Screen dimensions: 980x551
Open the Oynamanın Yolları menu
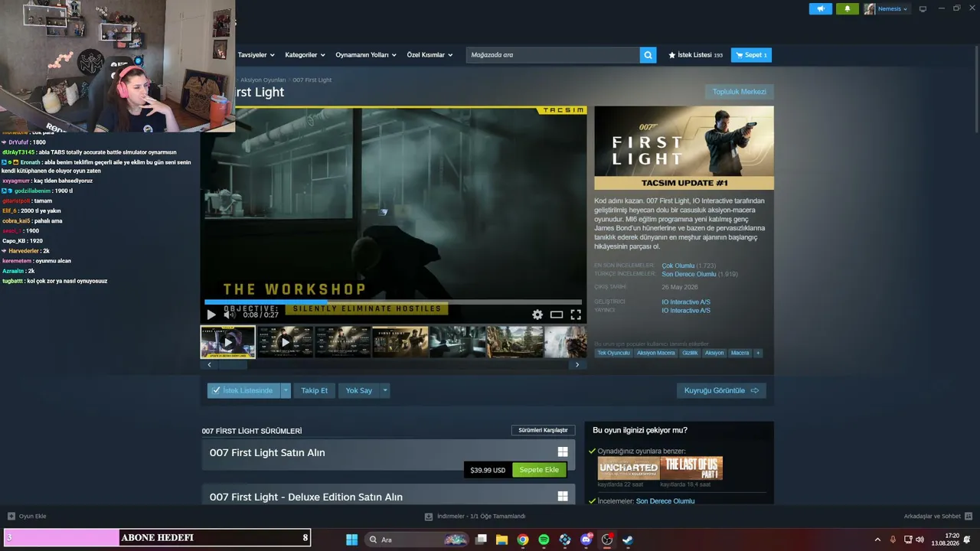366,55
